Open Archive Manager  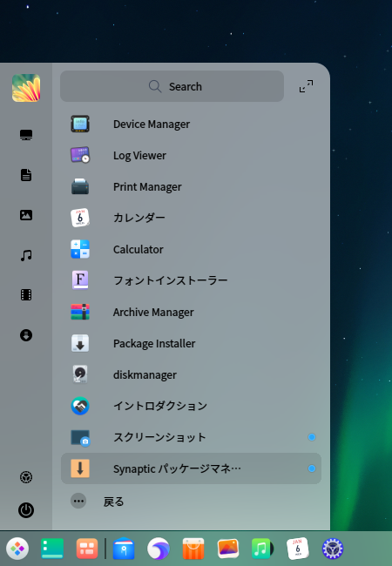pos(191,312)
